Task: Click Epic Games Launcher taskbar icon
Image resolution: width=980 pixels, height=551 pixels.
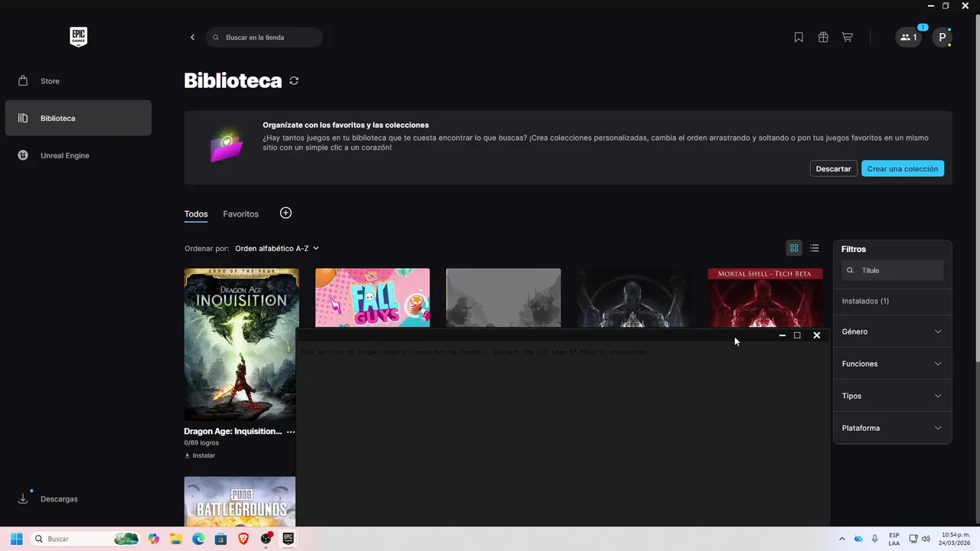Action: pos(289,539)
